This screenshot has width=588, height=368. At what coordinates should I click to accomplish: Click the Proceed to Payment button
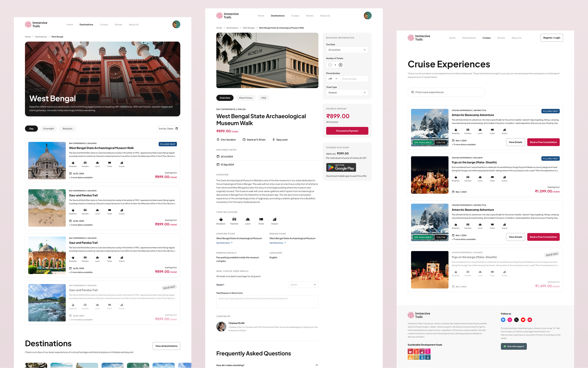pyautogui.click(x=347, y=131)
